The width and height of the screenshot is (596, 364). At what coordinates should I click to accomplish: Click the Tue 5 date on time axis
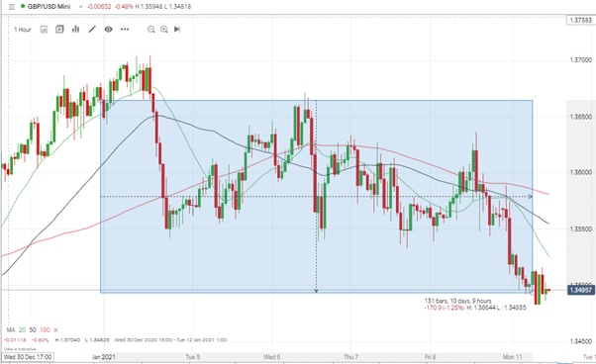193,357
